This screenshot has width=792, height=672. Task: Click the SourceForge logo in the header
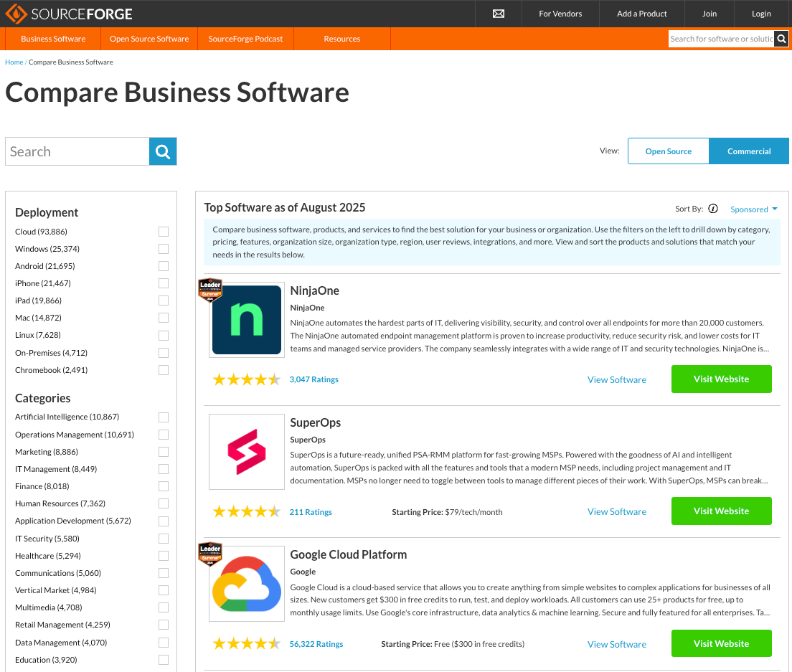coord(69,14)
